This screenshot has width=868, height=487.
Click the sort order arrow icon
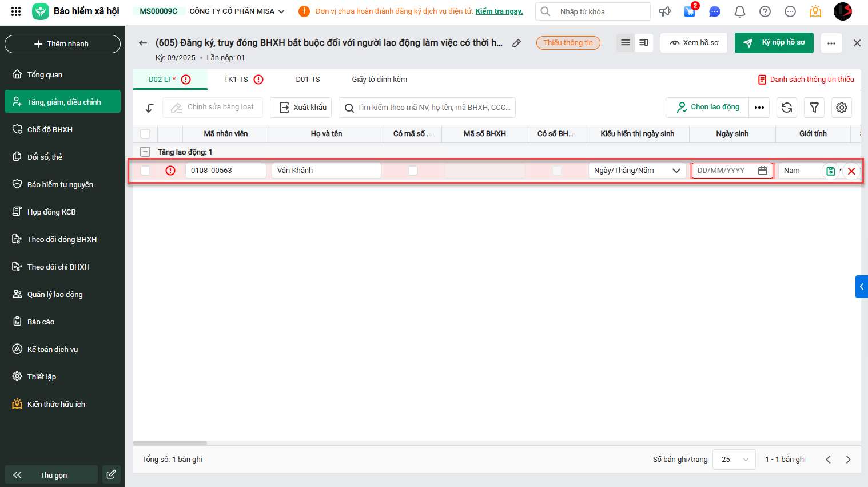click(150, 108)
